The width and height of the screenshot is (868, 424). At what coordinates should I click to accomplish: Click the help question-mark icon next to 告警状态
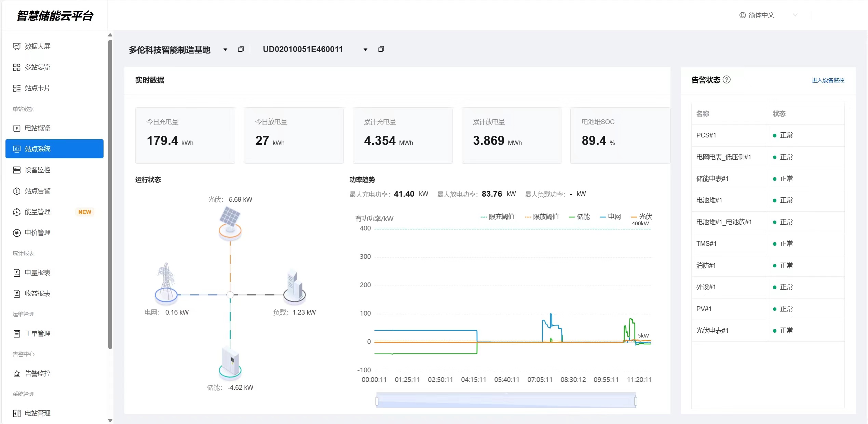click(x=727, y=80)
